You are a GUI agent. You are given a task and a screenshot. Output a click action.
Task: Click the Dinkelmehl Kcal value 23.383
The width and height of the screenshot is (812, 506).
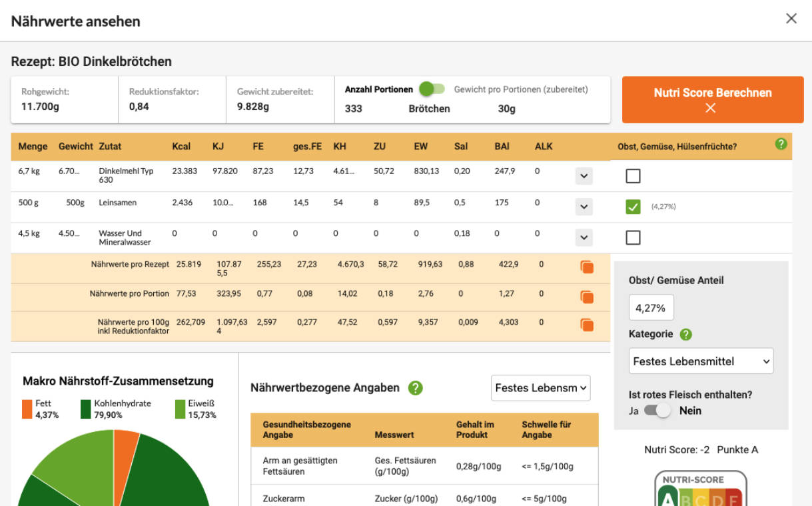tap(184, 171)
